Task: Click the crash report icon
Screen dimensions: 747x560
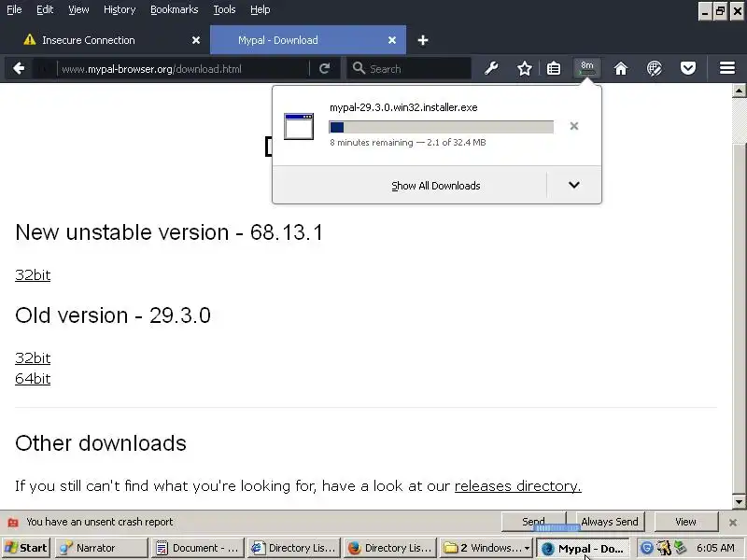Action: 13,523
